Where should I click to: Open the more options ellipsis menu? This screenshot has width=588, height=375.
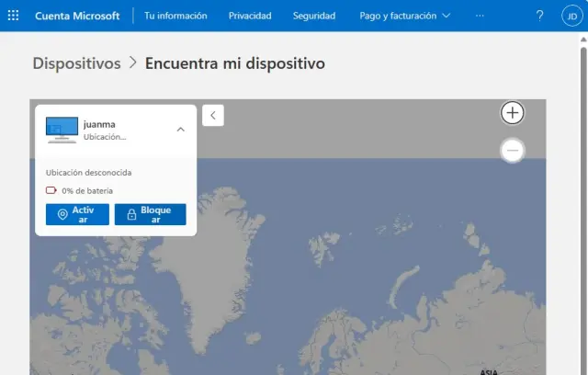tap(480, 16)
